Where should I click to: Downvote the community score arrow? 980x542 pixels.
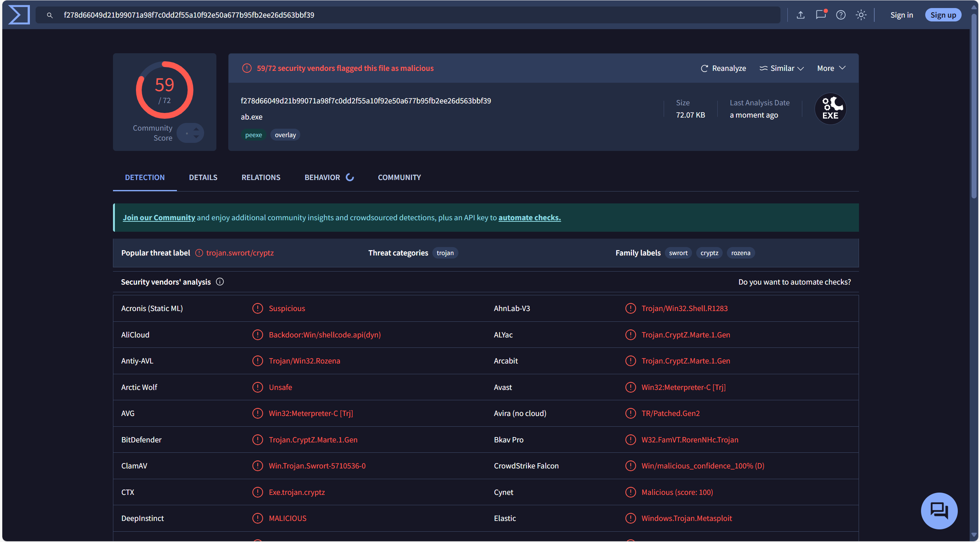click(x=196, y=137)
